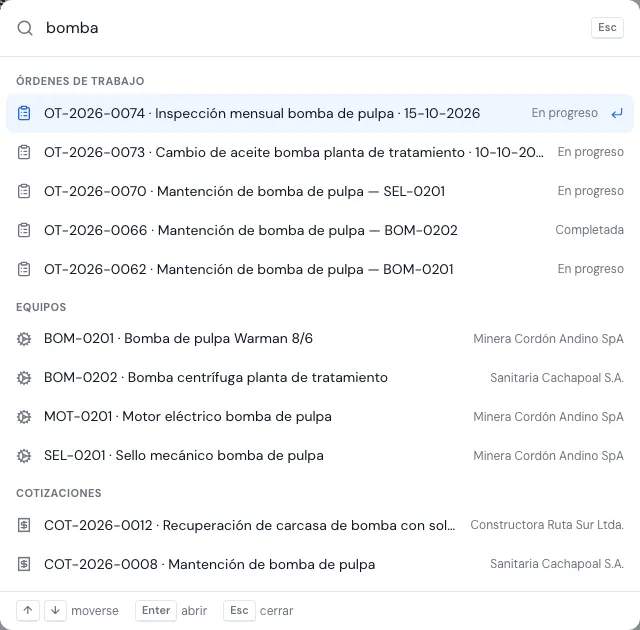Open work order OT-2026-0074 Inspección mensual
Screen dimensions: 640x630
(x=320, y=113)
